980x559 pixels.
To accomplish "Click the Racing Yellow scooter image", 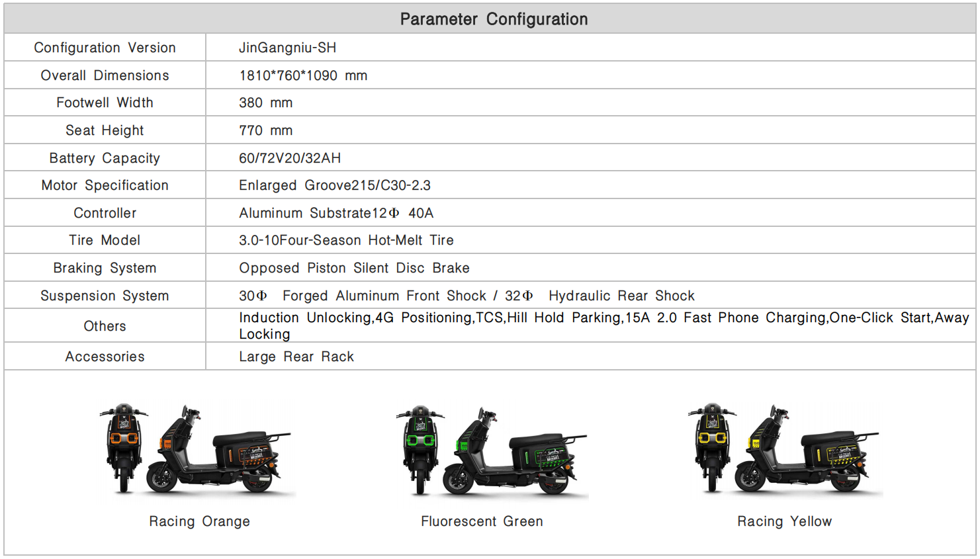I will click(x=785, y=449).
